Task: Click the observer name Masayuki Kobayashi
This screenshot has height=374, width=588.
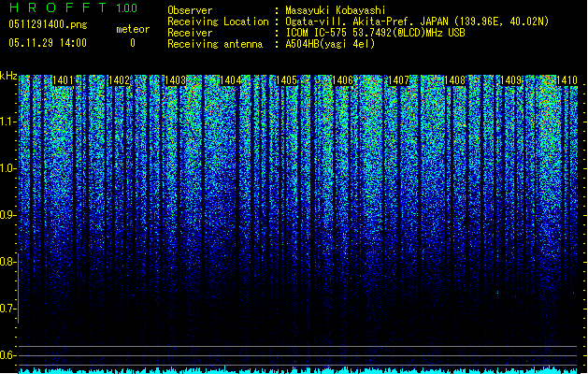Action: (336, 10)
